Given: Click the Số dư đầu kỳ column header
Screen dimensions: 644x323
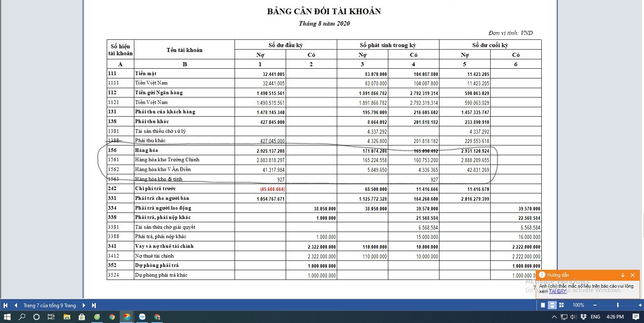Looking at the screenshot, I should click(x=286, y=45).
